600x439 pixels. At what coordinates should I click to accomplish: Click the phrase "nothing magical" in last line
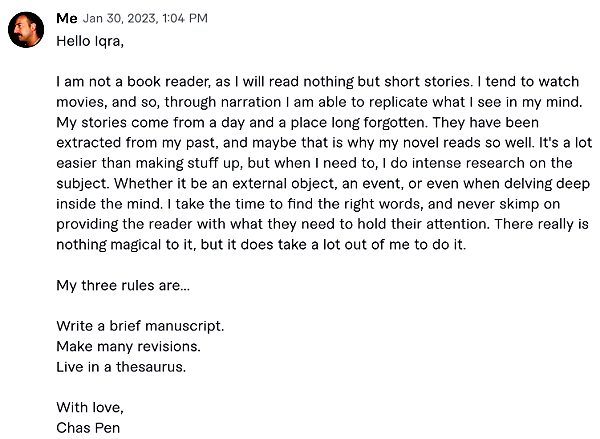pyautogui.click(x=109, y=245)
